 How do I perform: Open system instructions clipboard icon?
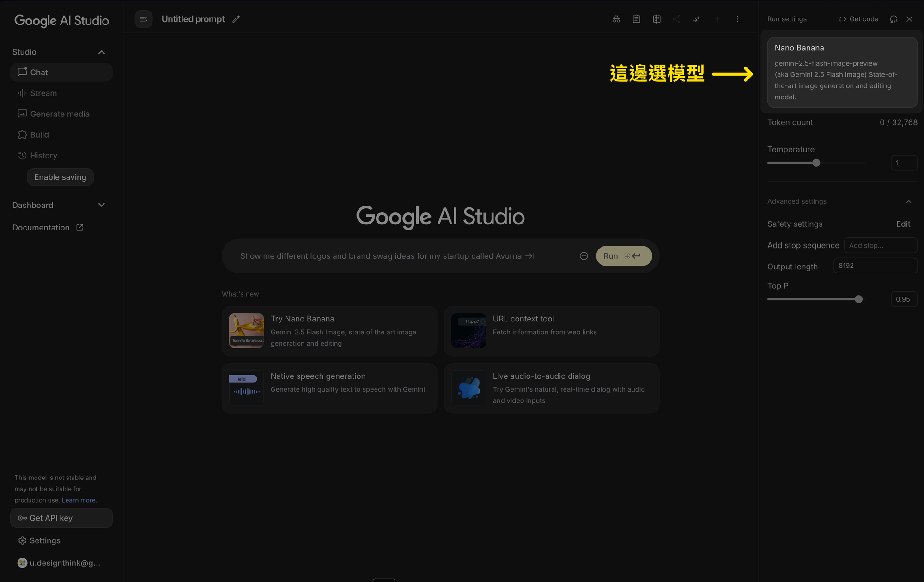(637, 19)
